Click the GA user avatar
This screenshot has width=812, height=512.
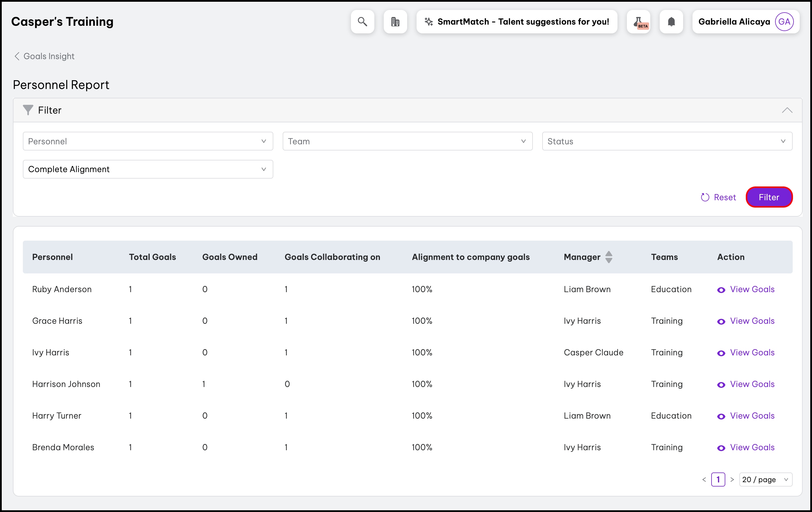point(784,22)
